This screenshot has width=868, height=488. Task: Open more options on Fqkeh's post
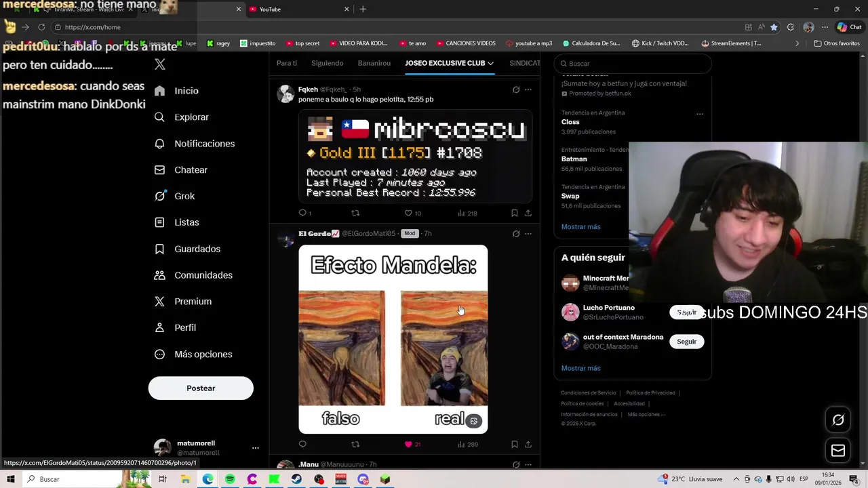(528, 89)
